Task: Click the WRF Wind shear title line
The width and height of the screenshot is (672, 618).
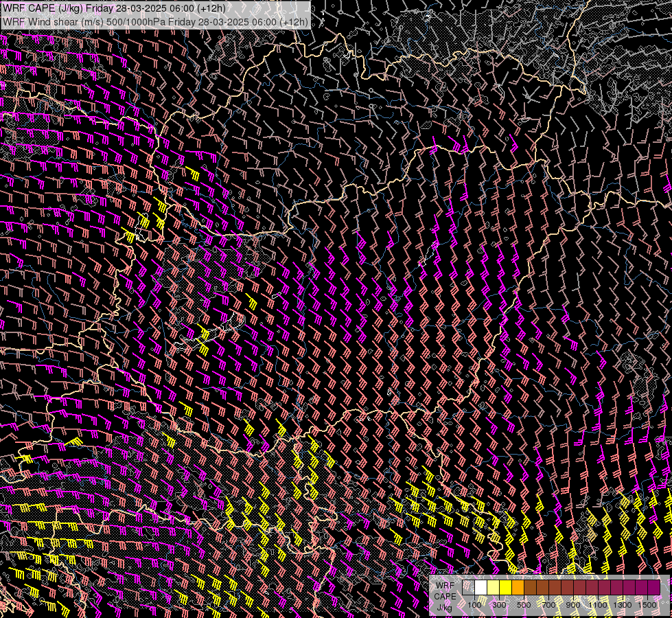Action: (154, 22)
